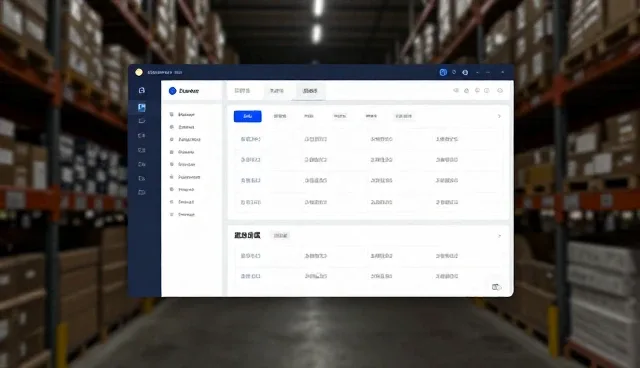Click the gray tag beside the bold lower heading
Screen dimensions: 640x368
[280, 236]
